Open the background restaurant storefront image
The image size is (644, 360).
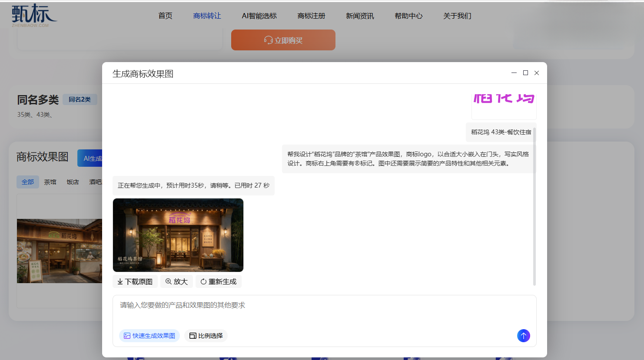point(60,251)
